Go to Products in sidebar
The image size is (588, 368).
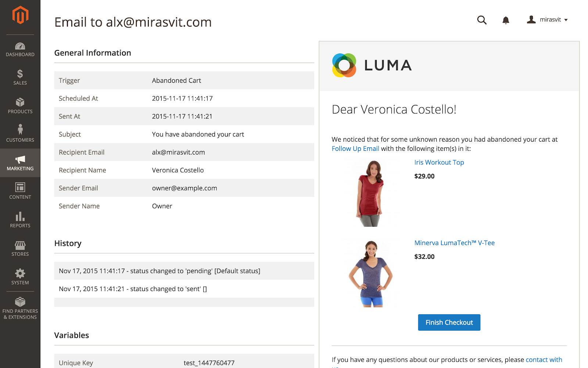(x=20, y=106)
